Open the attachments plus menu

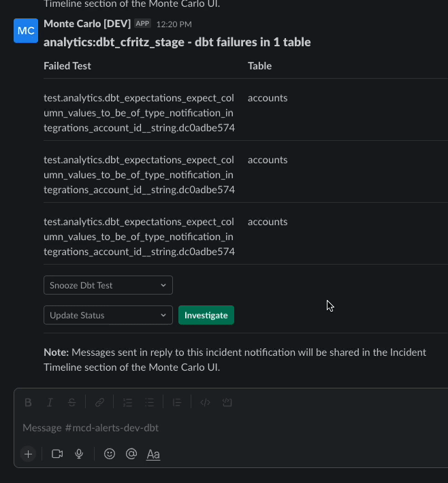click(28, 454)
